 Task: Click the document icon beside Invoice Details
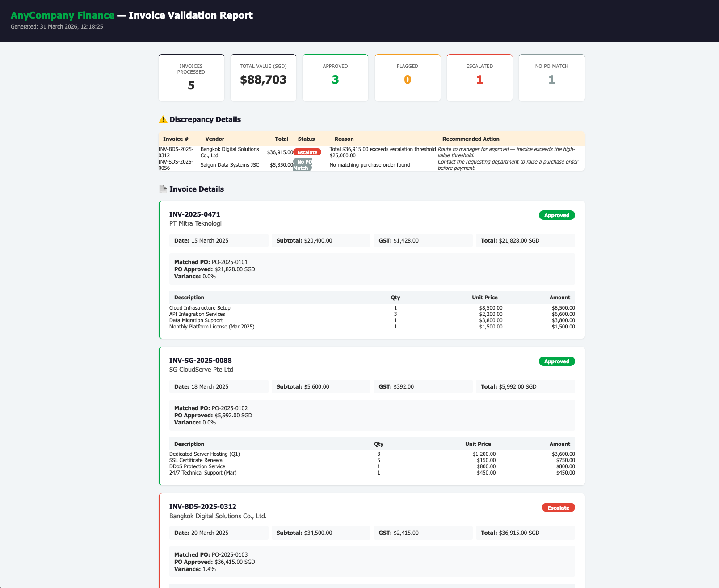pos(163,189)
